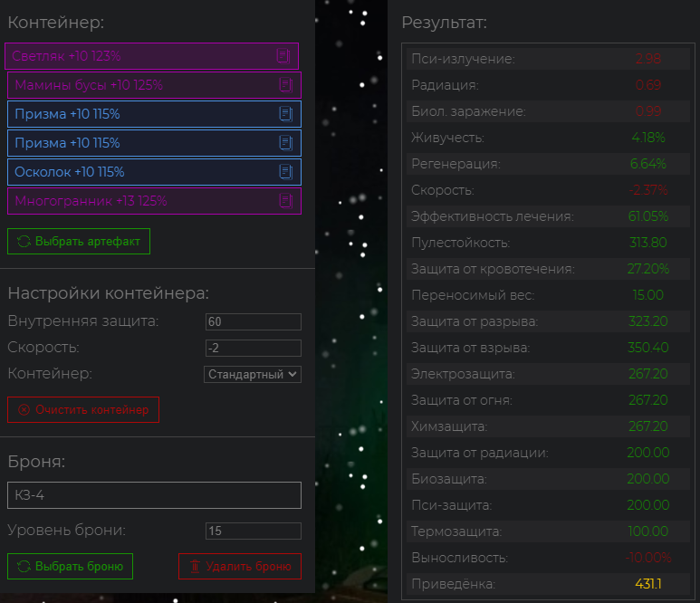Select the Мамины бусы +10 125% artifact
The image size is (700, 603).
(155, 85)
